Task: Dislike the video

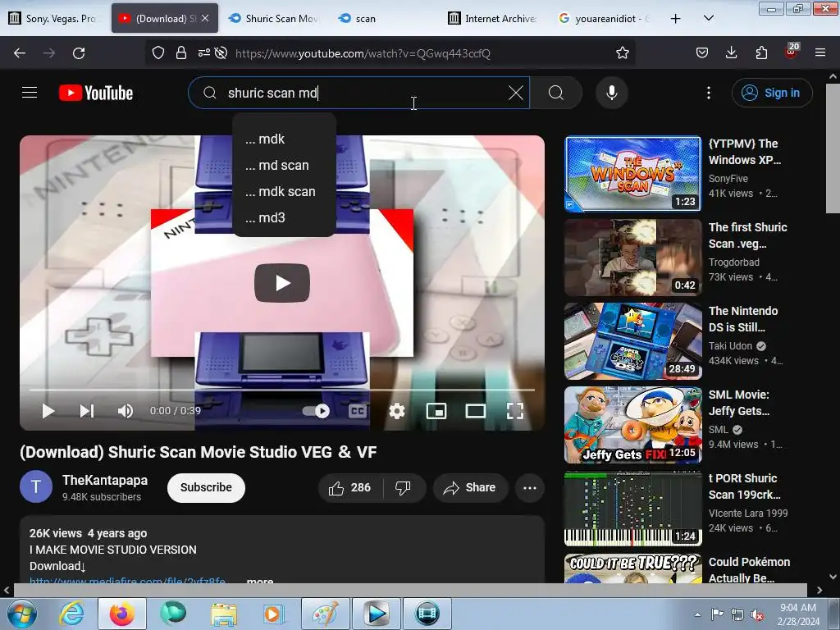Action: 404,487
